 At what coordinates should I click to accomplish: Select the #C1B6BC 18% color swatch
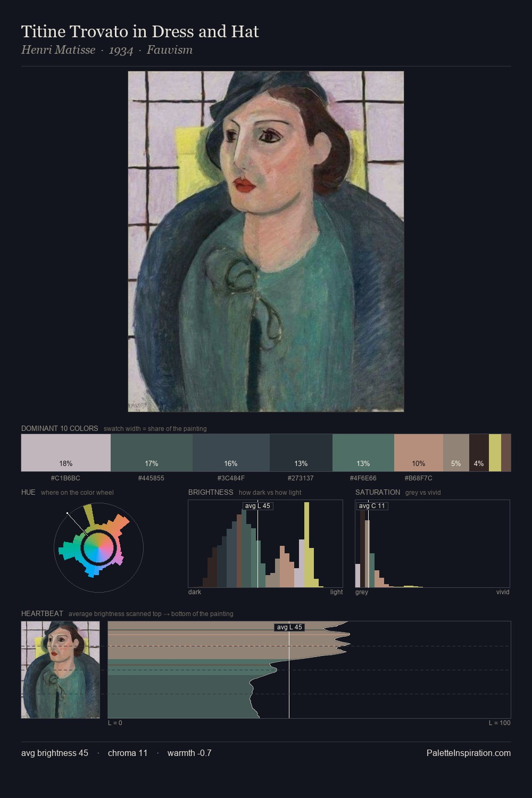coord(66,453)
